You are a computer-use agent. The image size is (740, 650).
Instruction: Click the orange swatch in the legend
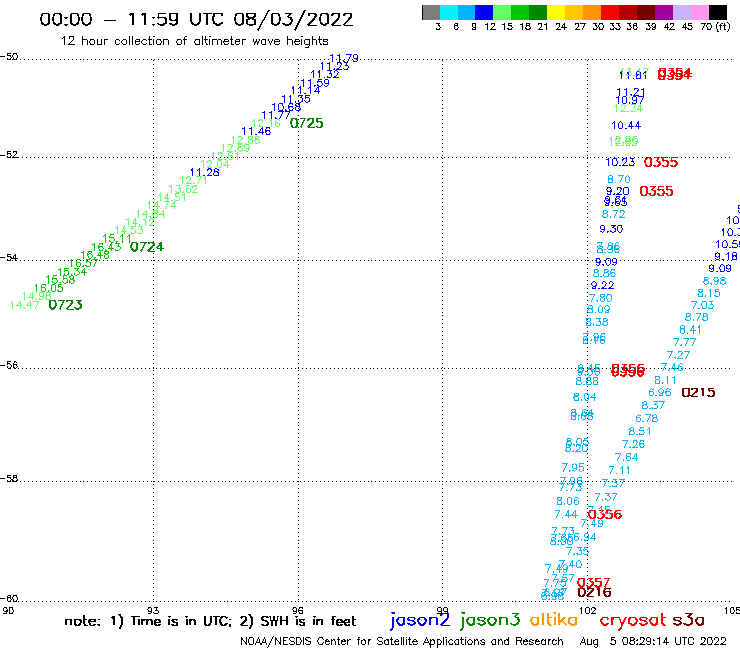pos(592,12)
